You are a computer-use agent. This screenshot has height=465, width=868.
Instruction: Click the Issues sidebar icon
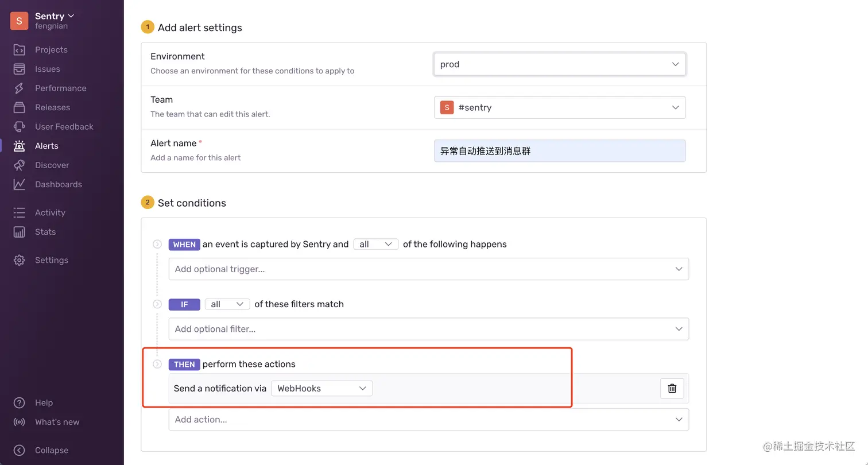click(x=19, y=69)
